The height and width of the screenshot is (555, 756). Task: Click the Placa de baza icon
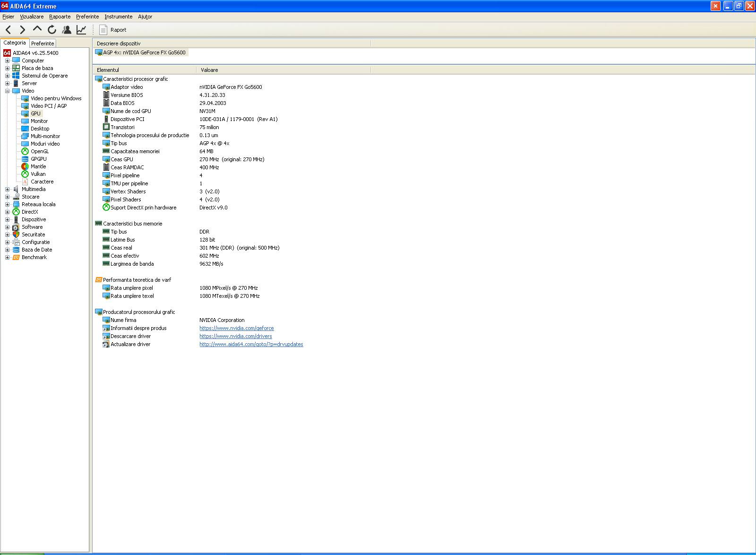pos(16,68)
